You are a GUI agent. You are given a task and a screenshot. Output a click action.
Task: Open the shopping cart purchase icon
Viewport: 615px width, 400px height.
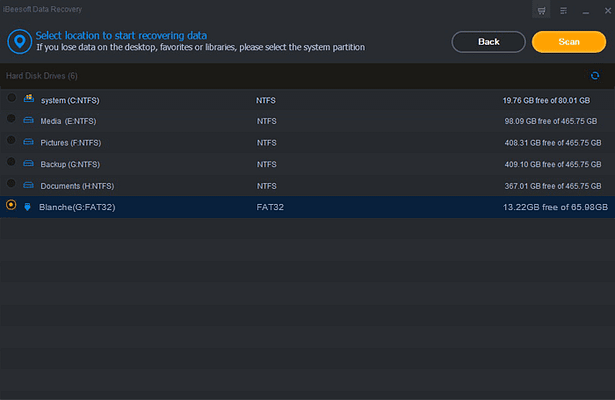coord(541,11)
